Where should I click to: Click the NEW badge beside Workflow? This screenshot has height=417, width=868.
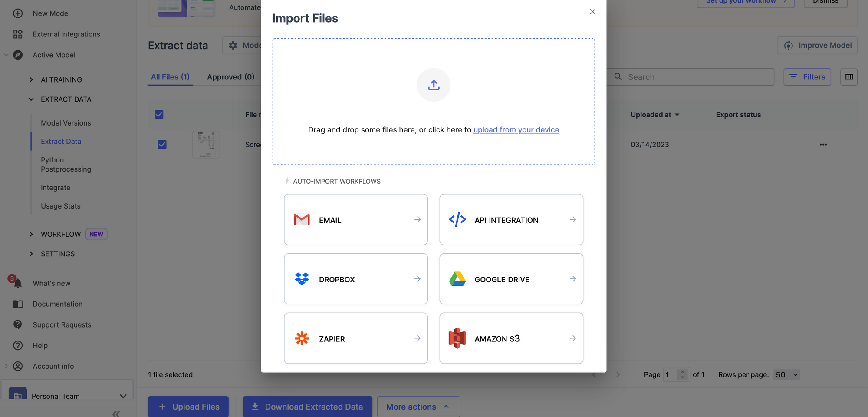click(96, 235)
